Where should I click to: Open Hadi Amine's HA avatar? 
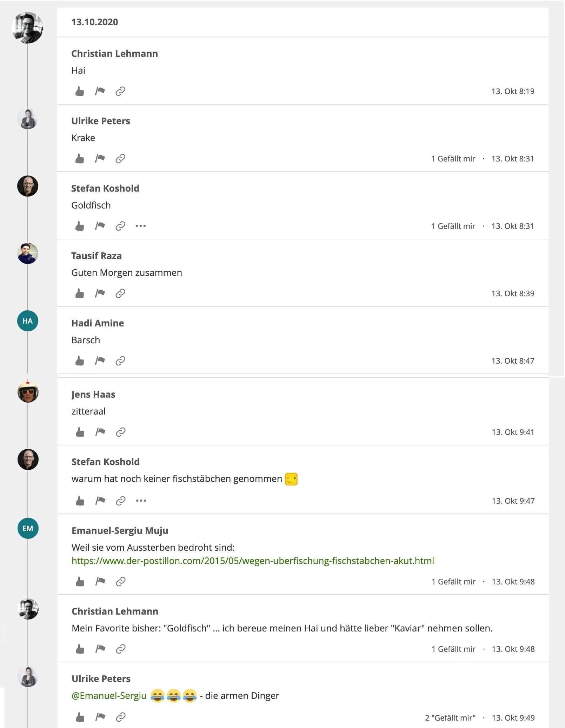28,321
